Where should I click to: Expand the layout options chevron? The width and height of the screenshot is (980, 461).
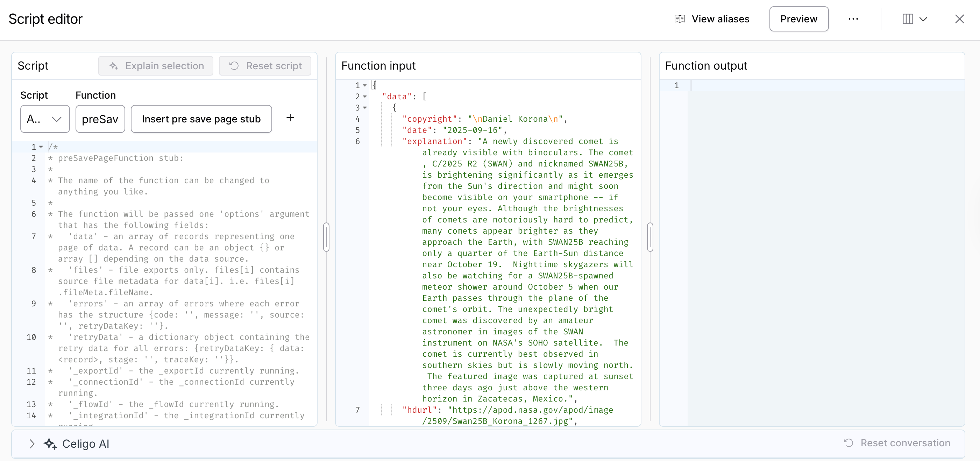click(923, 19)
